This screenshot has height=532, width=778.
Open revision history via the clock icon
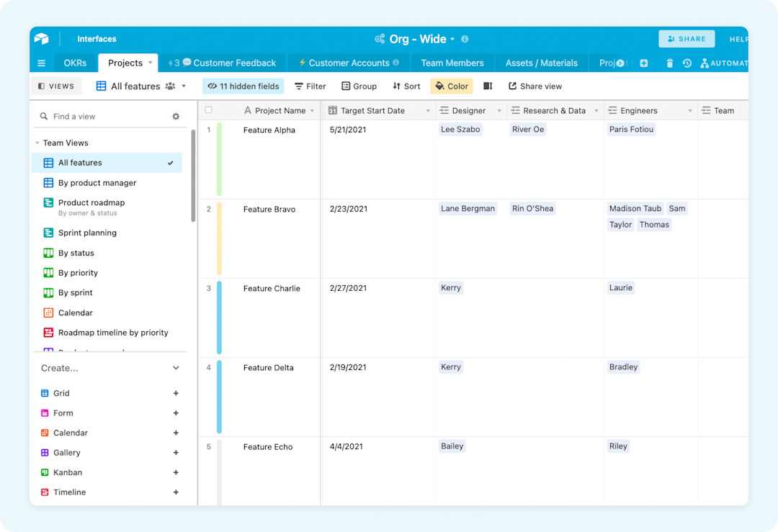(687, 63)
